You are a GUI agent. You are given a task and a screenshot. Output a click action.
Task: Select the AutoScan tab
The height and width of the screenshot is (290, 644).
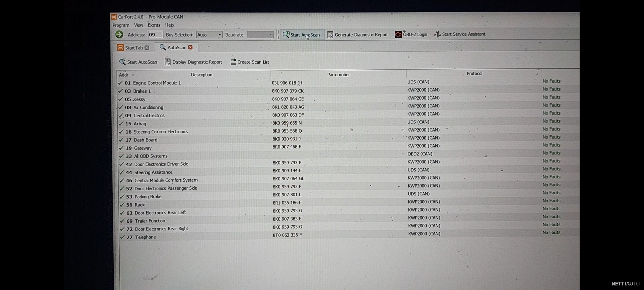point(177,47)
